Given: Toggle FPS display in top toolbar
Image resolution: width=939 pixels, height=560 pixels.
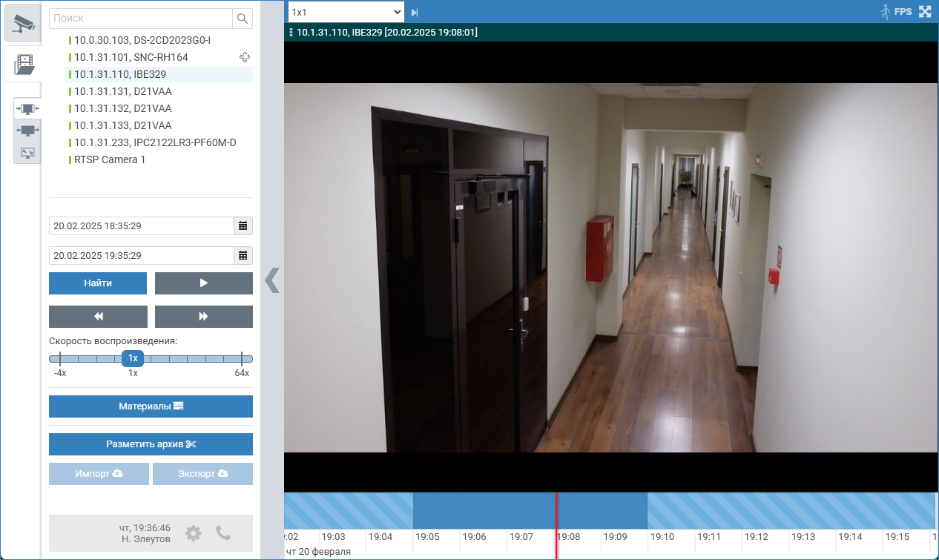Looking at the screenshot, I should click(x=903, y=12).
